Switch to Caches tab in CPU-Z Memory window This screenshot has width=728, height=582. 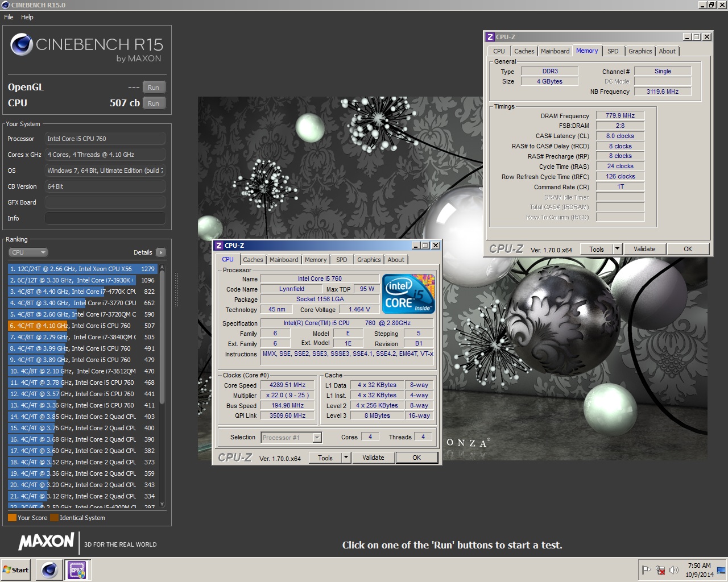(x=524, y=51)
